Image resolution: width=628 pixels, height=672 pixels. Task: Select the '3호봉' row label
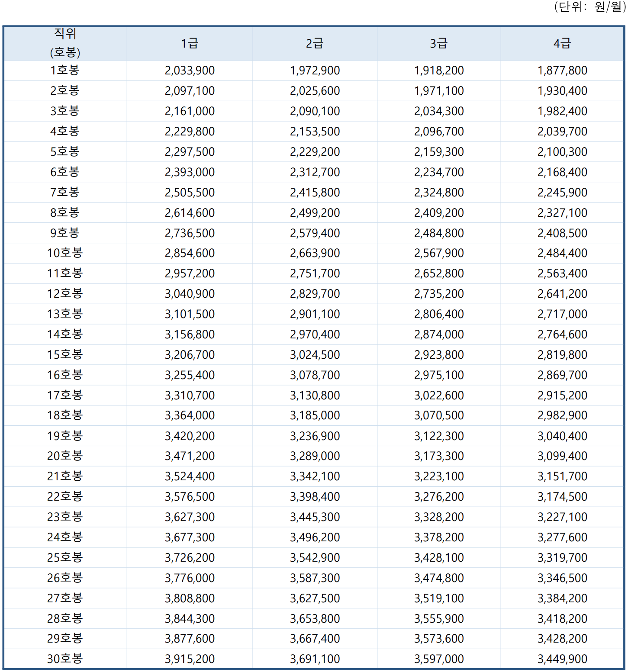point(65,111)
